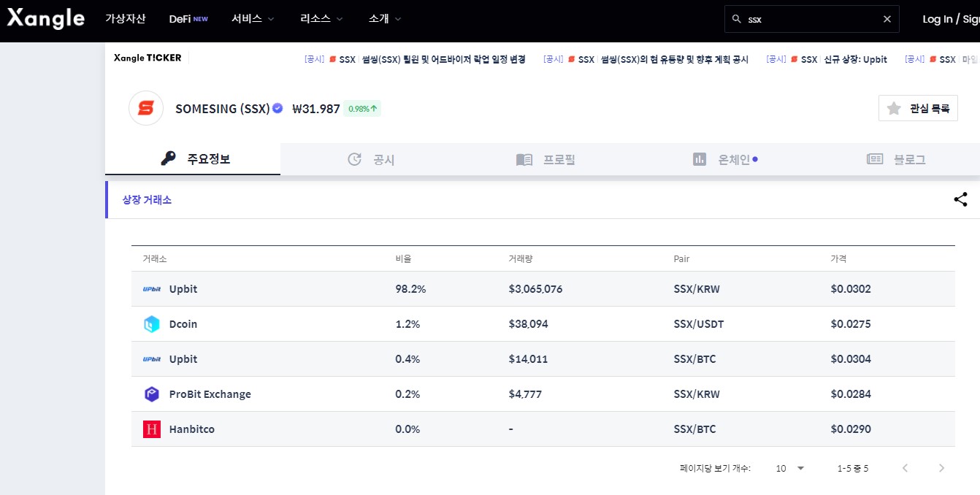Click in the ssx search field
This screenshot has height=495, width=980.
(811, 20)
